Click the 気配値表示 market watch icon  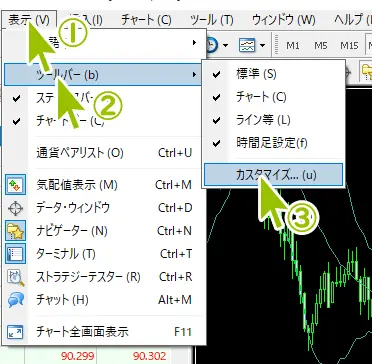pyautogui.click(x=15, y=185)
